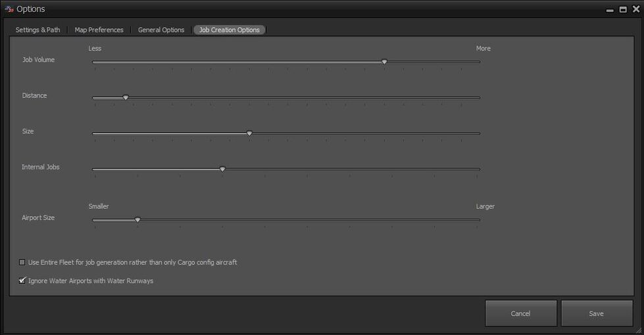Screen dimensions: 644x335
Task: Click the Distance slider handle
Action: [x=126, y=98]
